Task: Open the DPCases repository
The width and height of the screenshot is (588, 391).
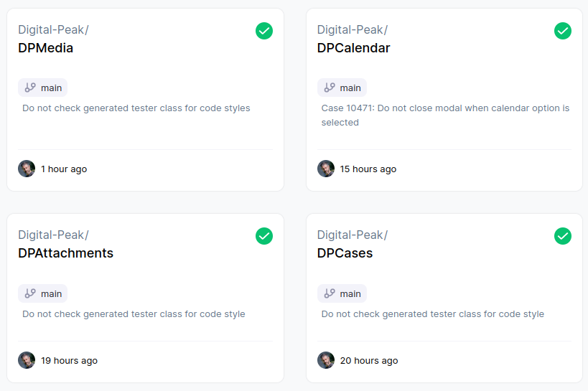Action: (x=345, y=253)
